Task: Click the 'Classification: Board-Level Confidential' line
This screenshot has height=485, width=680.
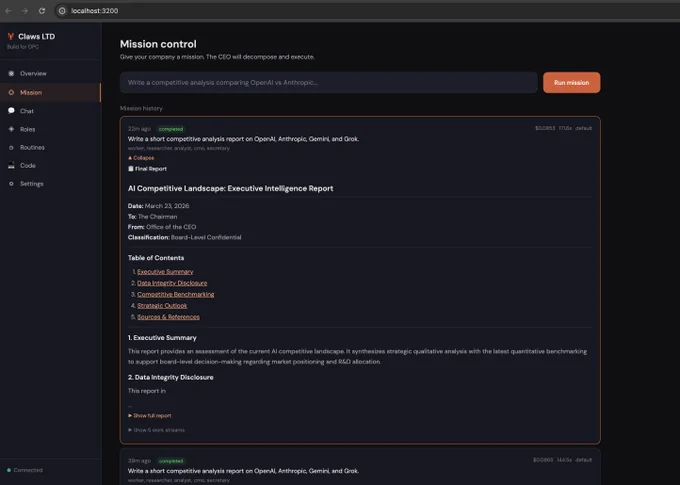Action: pos(185,237)
